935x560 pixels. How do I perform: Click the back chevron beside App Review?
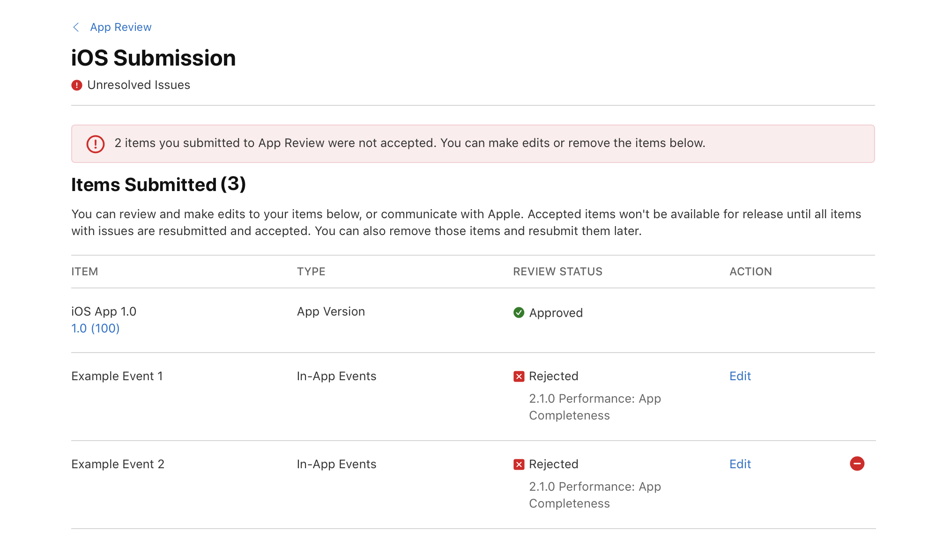coord(76,27)
